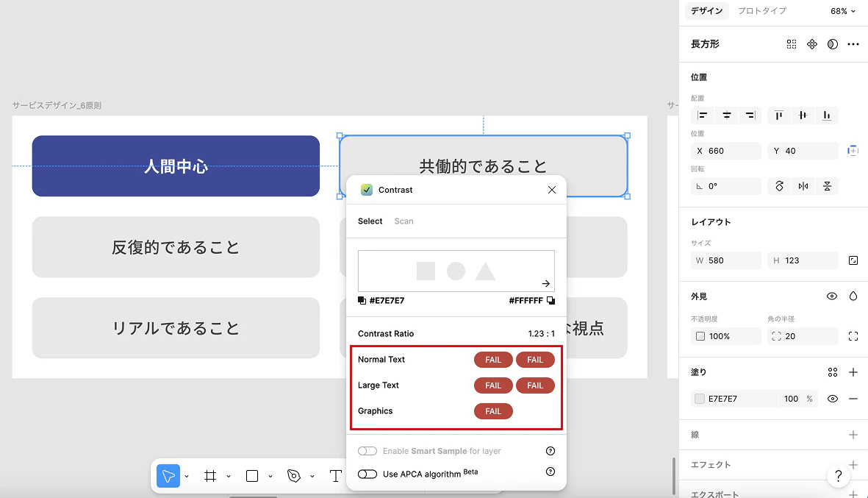Open Rectangle tool options dropdown arrow
The height and width of the screenshot is (498, 868).
tap(270, 477)
